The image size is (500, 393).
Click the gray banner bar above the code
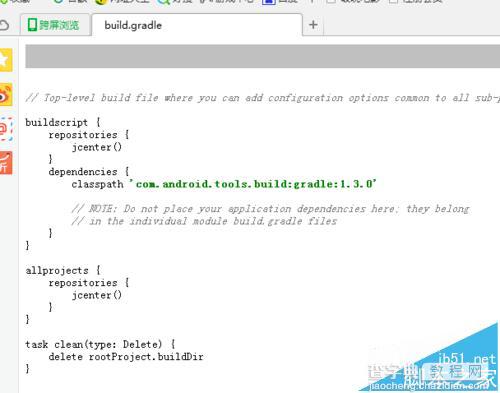point(263,56)
